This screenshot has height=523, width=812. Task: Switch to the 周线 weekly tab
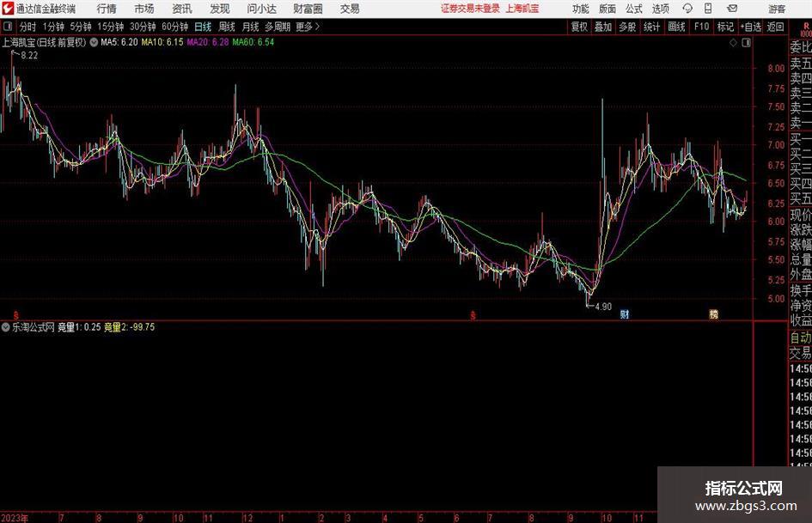227,27
